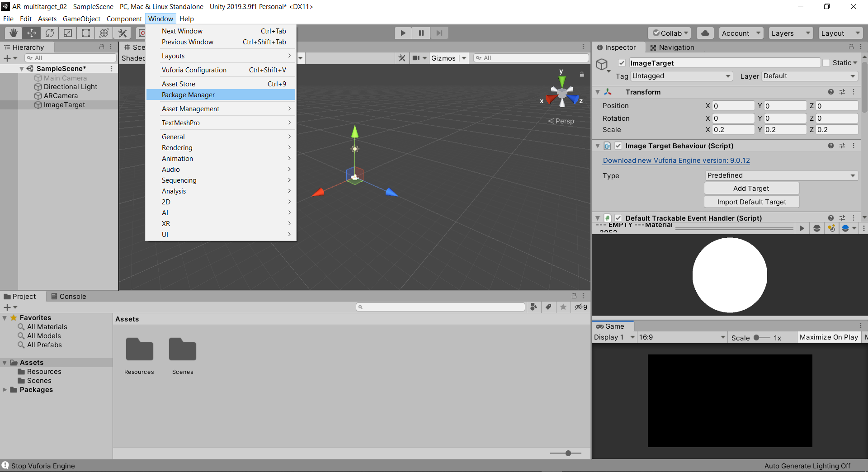The height and width of the screenshot is (472, 868).
Task: Click Download new Vuforia Engine version link
Action: (676, 160)
